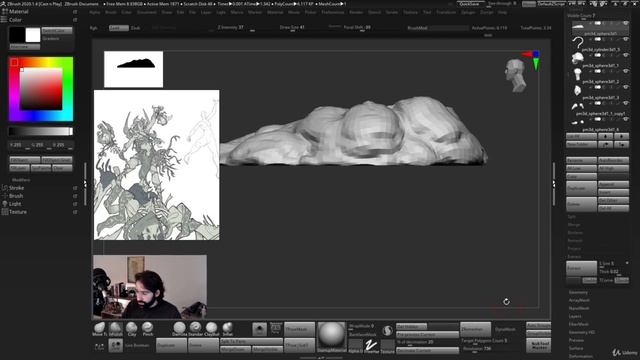Expand the NanoMesh section
This screenshot has width=640, height=360.
[579, 308]
